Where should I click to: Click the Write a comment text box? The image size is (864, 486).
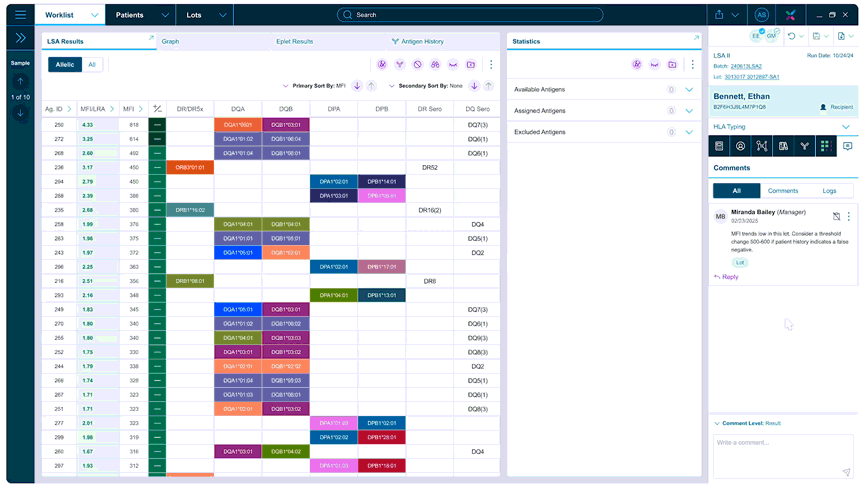(x=783, y=456)
